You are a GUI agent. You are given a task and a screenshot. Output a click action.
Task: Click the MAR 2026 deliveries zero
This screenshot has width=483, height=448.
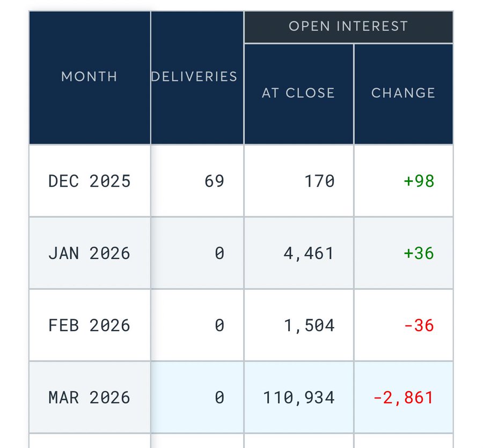pyautogui.click(x=219, y=398)
